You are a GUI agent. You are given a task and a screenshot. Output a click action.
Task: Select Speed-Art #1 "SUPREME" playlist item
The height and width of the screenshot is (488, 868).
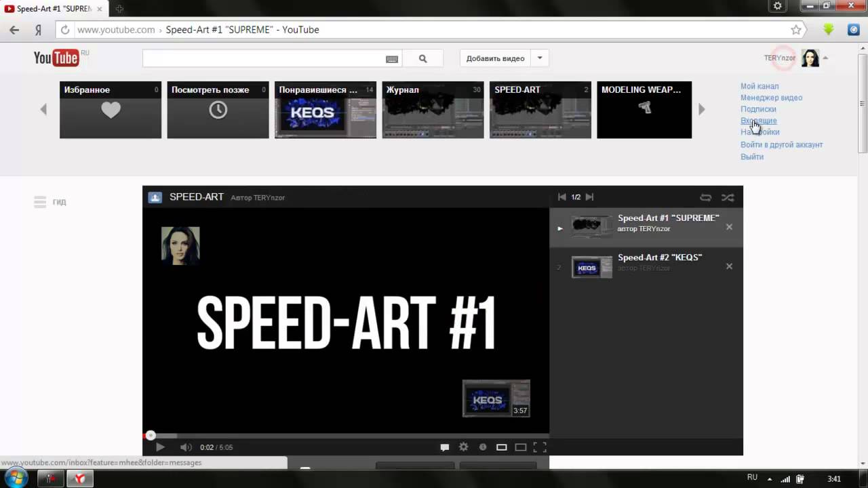pyautogui.click(x=646, y=227)
